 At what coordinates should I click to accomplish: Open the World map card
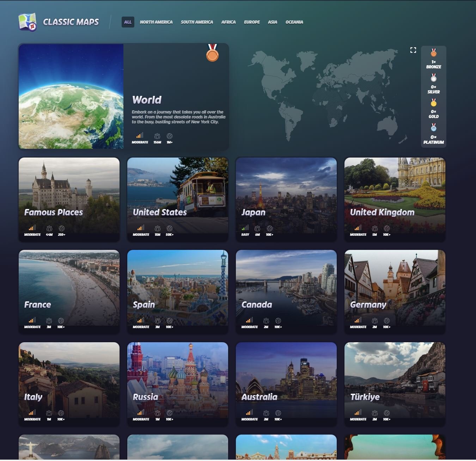(x=123, y=96)
